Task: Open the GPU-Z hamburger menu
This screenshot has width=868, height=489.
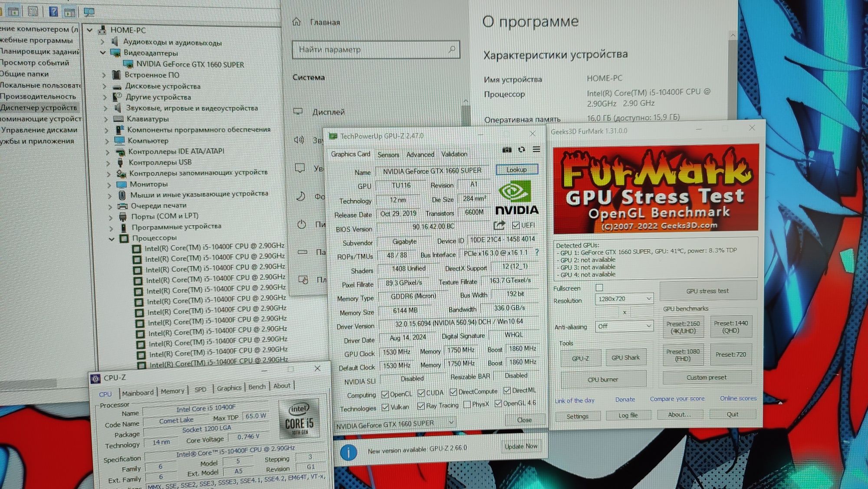Action: click(536, 149)
